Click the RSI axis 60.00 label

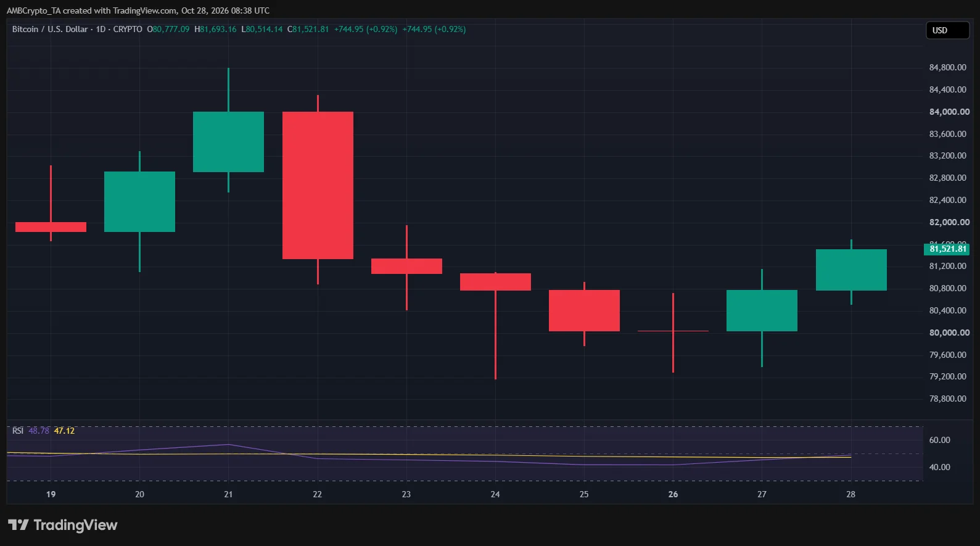tap(939, 440)
